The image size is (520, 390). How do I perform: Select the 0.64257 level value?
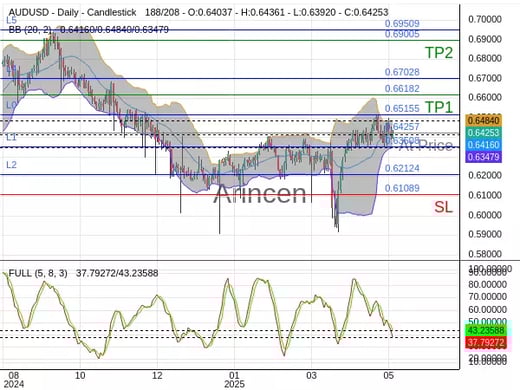coord(402,126)
